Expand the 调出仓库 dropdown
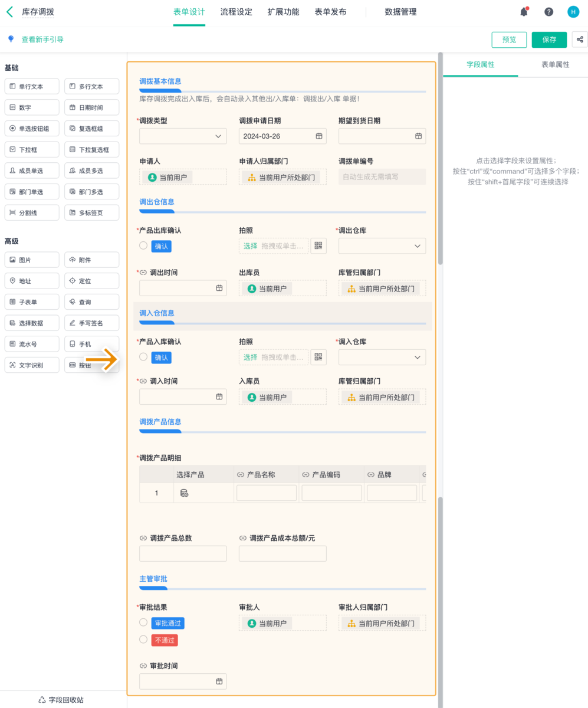This screenshot has width=588, height=708. click(x=382, y=245)
